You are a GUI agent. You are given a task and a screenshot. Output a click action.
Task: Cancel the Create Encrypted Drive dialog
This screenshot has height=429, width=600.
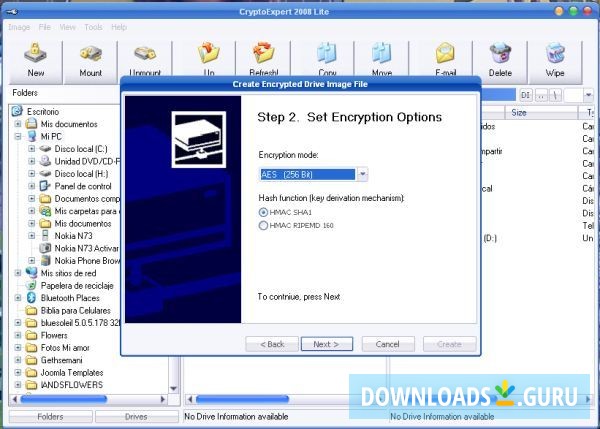388,344
